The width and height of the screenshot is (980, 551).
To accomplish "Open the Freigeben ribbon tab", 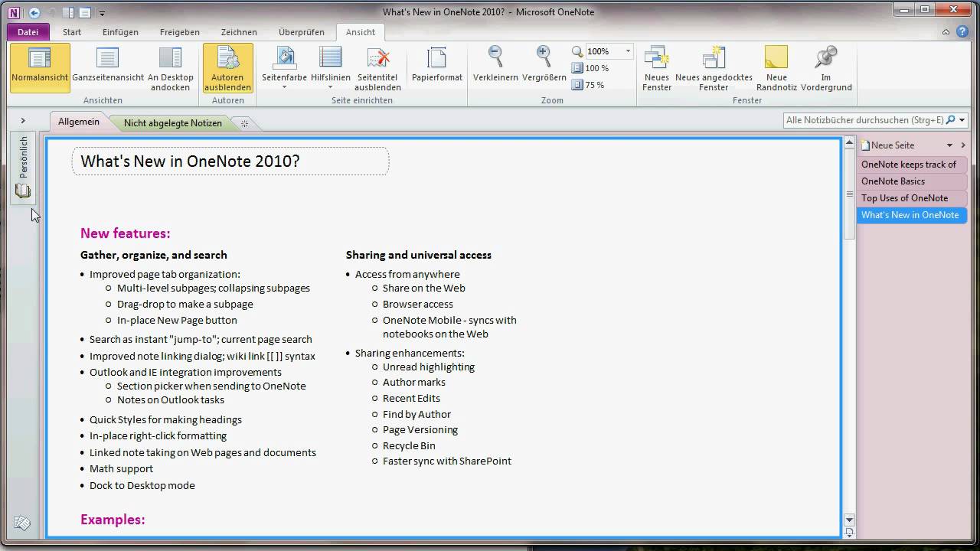I will 179,32.
